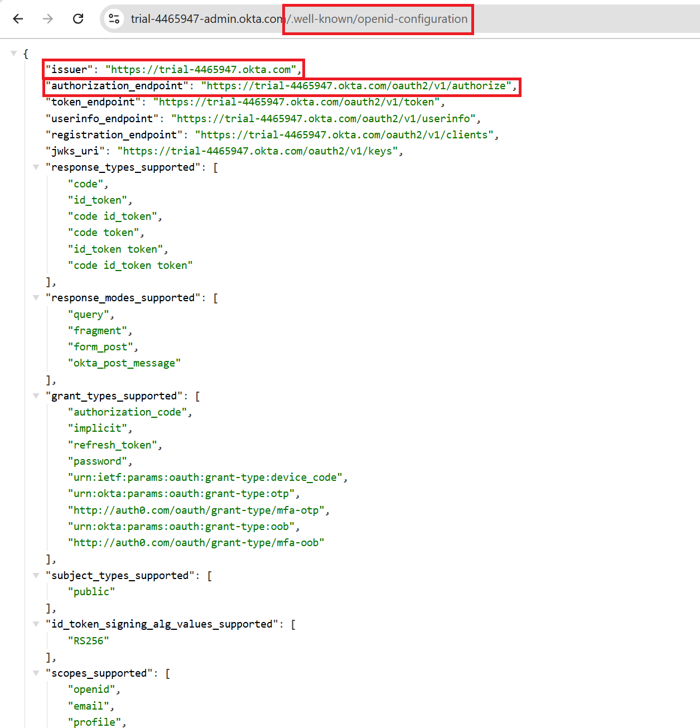
Task: Click the browser back arrow
Action: pos(18,19)
